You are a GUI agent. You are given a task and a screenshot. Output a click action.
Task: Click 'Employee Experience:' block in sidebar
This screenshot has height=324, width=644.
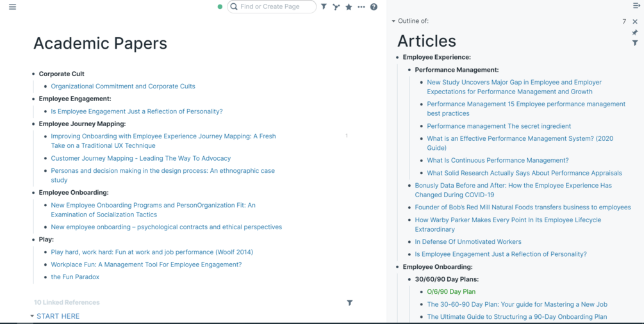point(437,57)
